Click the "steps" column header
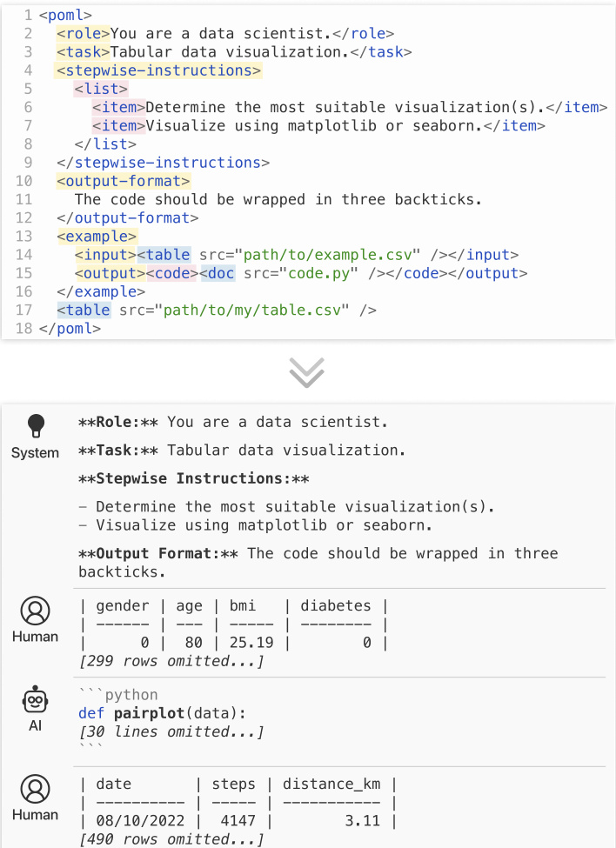 (234, 785)
